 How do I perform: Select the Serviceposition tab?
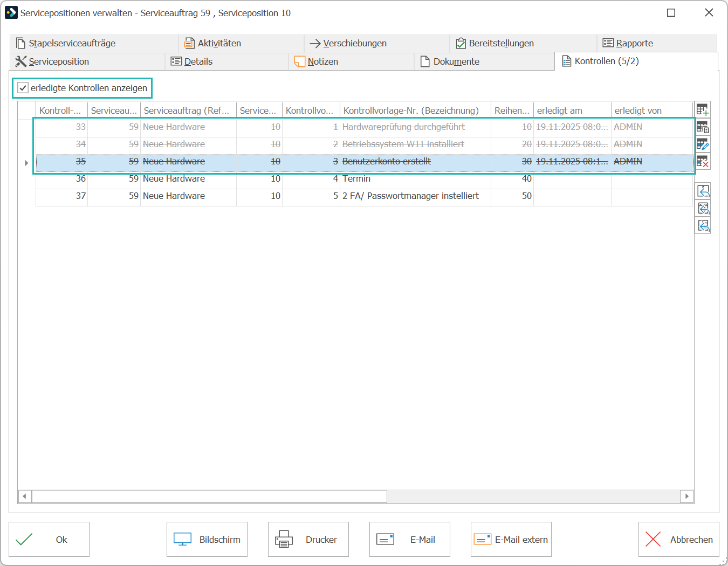coord(87,61)
